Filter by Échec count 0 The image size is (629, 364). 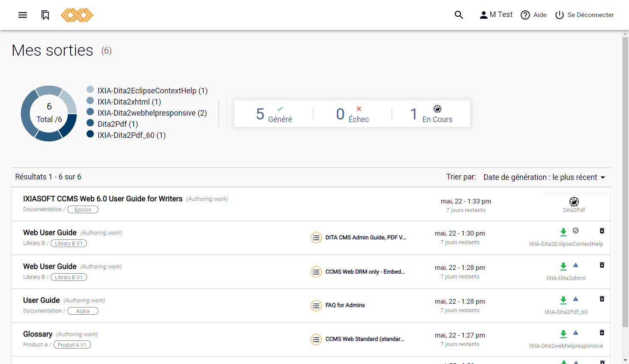pos(352,114)
